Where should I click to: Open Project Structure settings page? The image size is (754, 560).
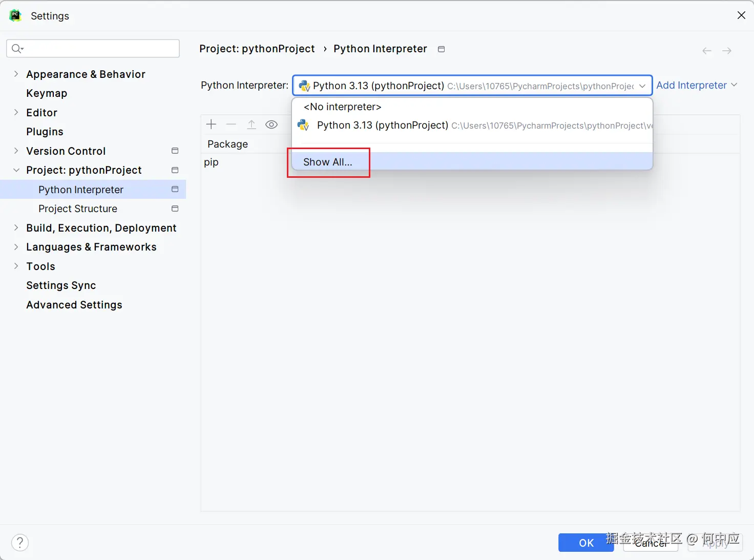(78, 209)
